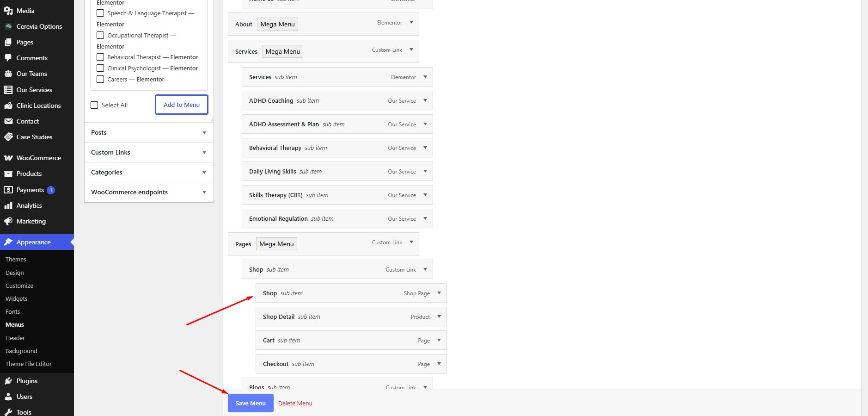The width and height of the screenshot is (868, 416).
Task: Click the Comments bubble icon
Action: (x=8, y=58)
